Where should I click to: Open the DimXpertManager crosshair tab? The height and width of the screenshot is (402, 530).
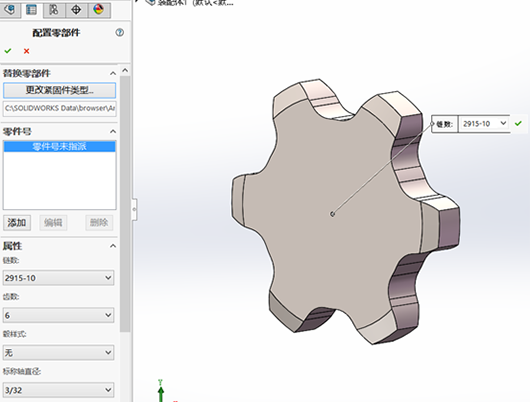[x=76, y=9]
